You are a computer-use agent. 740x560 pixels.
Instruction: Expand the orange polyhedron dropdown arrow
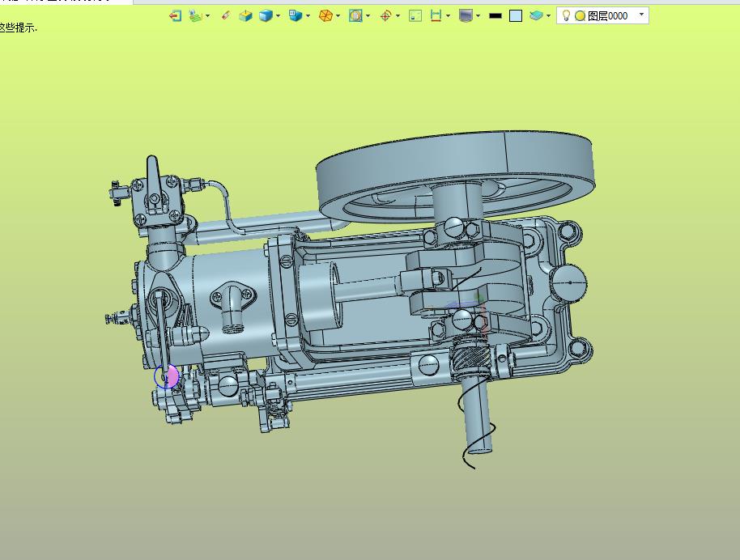(x=338, y=16)
